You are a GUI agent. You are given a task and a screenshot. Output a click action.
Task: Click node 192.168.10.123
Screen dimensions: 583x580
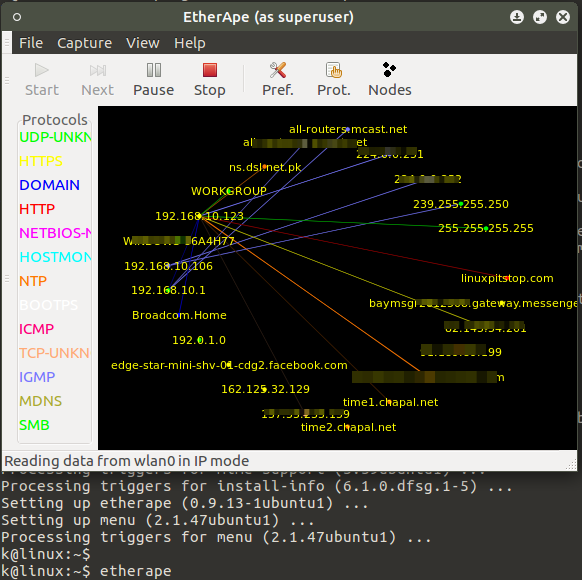coord(199,216)
